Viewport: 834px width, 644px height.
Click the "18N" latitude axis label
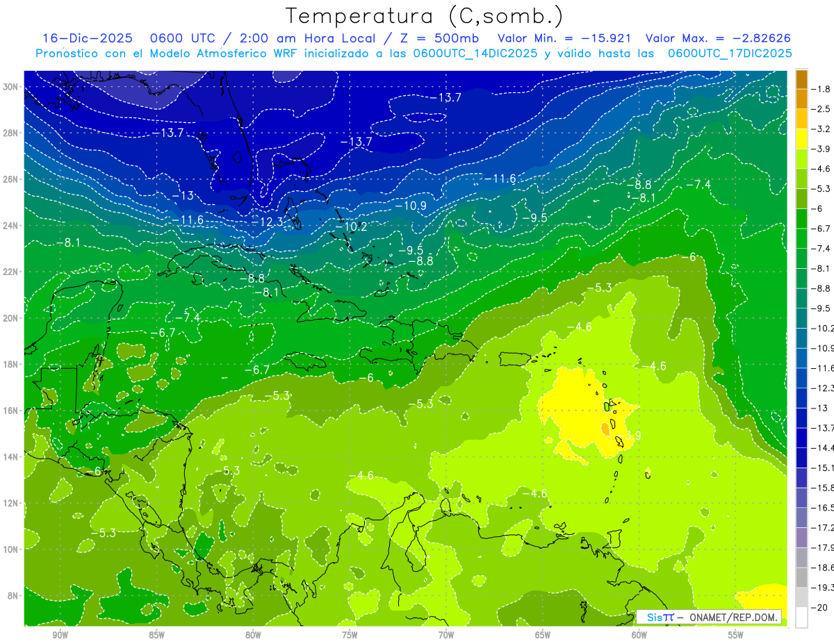point(11,364)
